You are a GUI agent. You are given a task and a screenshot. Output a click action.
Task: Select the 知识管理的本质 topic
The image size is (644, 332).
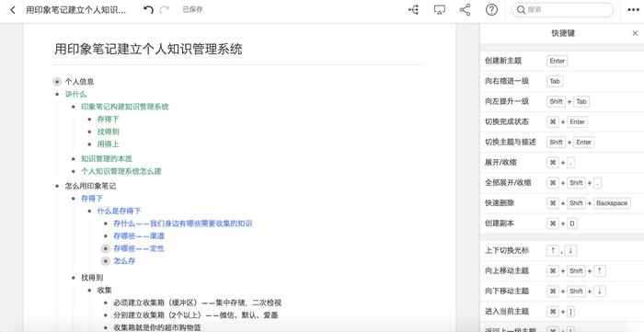coord(107,159)
